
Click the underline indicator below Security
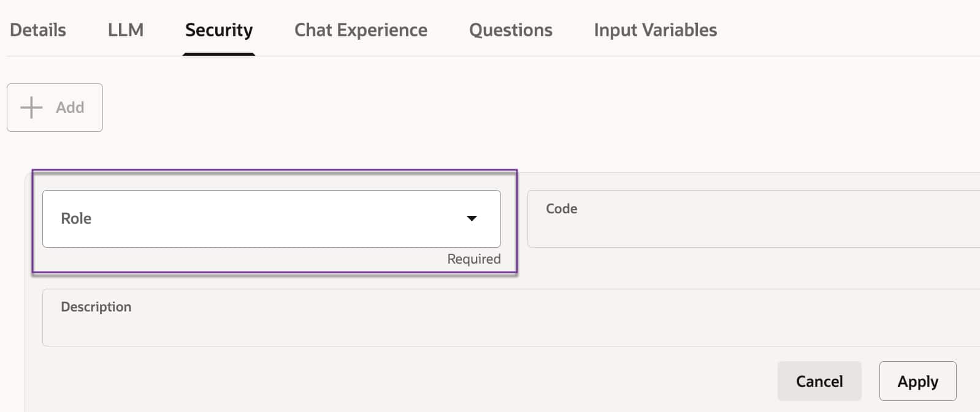click(x=219, y=55)
